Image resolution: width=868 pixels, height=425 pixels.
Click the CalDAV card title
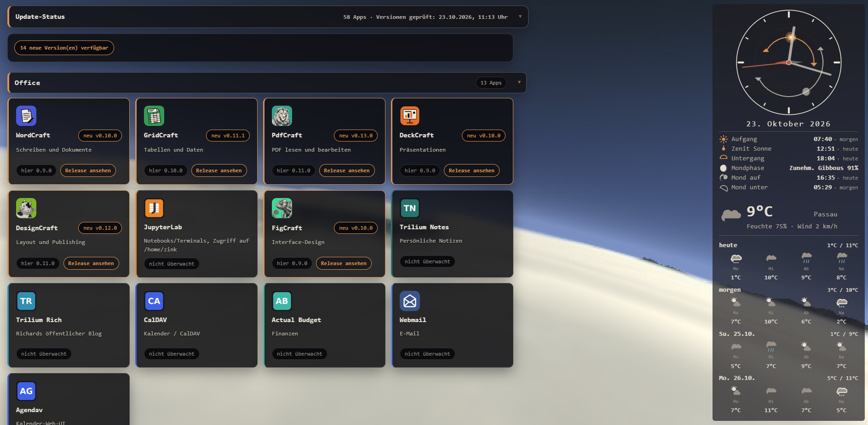[155, 320]
